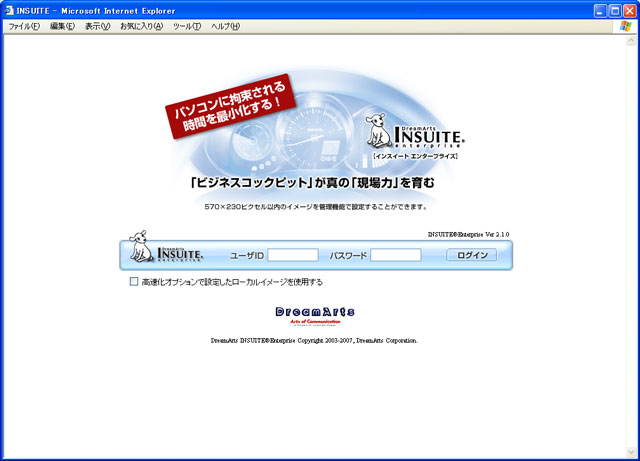This screenshot has height=461, width=640.
Task: Minimize the Internet Explorer window
Action: (x=600, y=11)
